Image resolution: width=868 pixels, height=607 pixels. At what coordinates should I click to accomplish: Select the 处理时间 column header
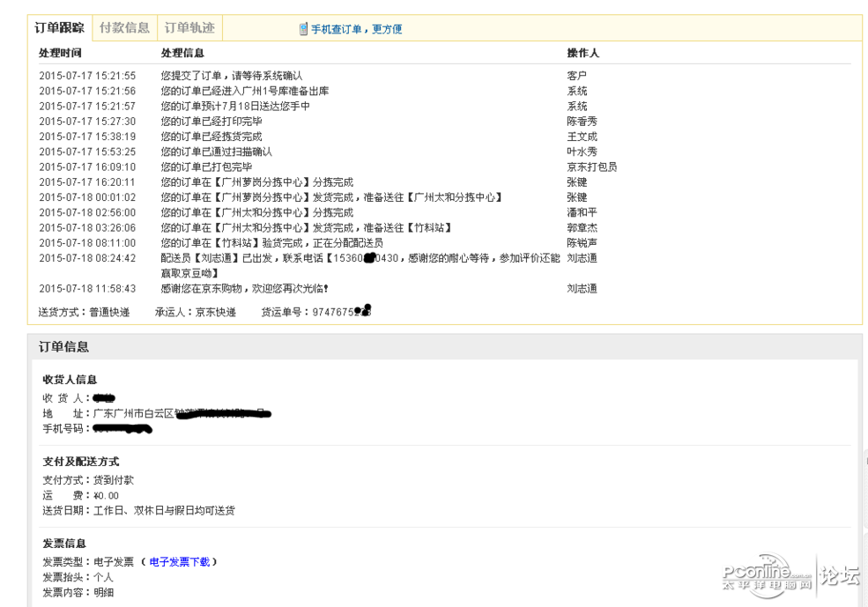point(60,53)
